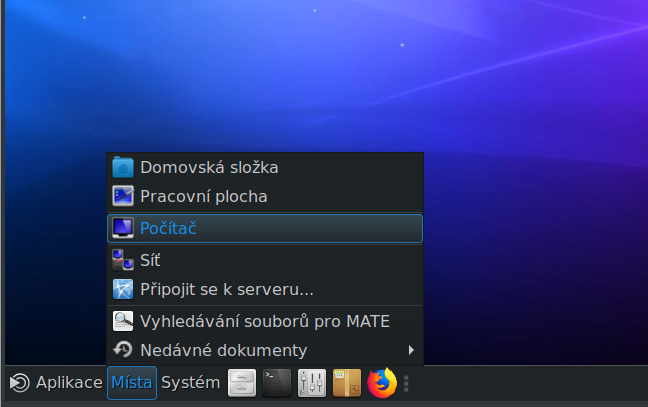This screenshot has width=648, height=407.
Task: Open the Systém panel menu
Action: point(191,383)
